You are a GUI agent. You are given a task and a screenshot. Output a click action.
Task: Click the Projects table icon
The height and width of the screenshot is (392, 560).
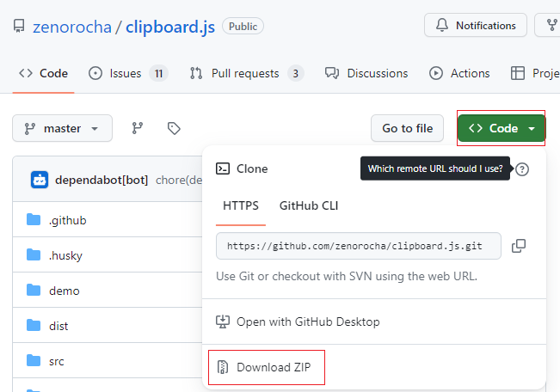(518, 73)
